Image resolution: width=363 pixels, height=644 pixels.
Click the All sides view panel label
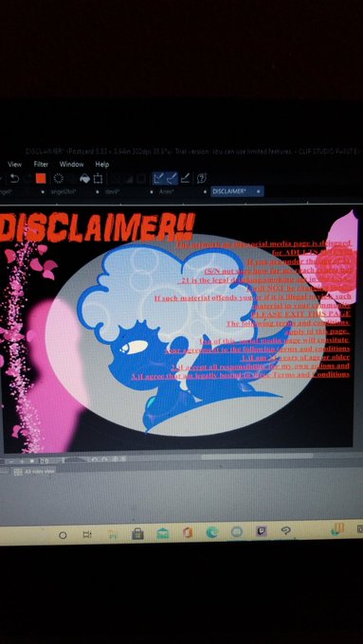[40, 472]
